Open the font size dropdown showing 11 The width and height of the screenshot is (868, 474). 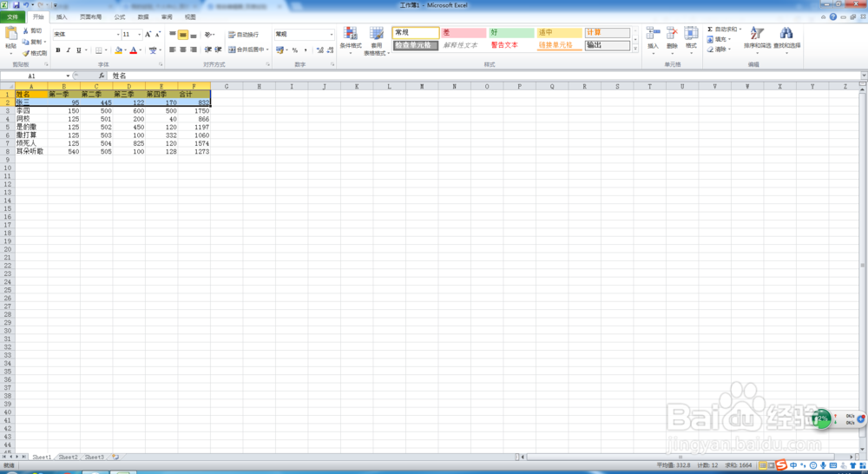pyautogui.click(x=139, y=35)
